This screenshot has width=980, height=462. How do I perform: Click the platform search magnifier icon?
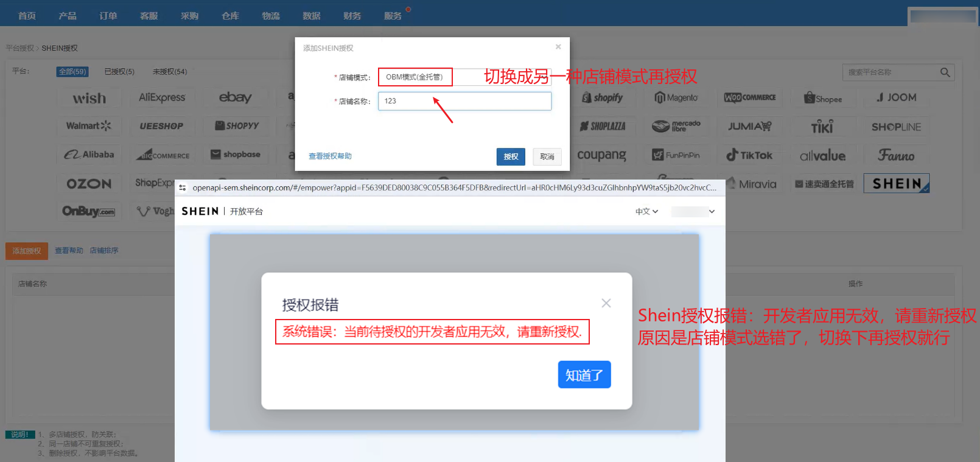[945, 72]
